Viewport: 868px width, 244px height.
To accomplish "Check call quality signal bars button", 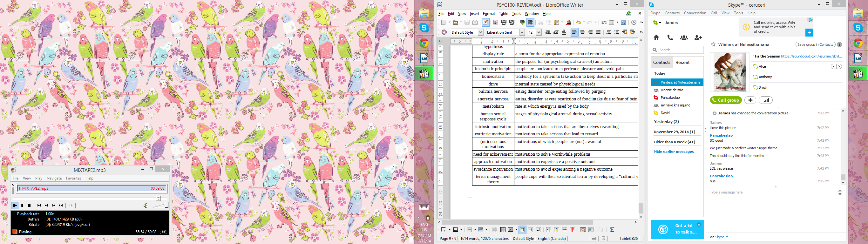I will pos(766,100).
